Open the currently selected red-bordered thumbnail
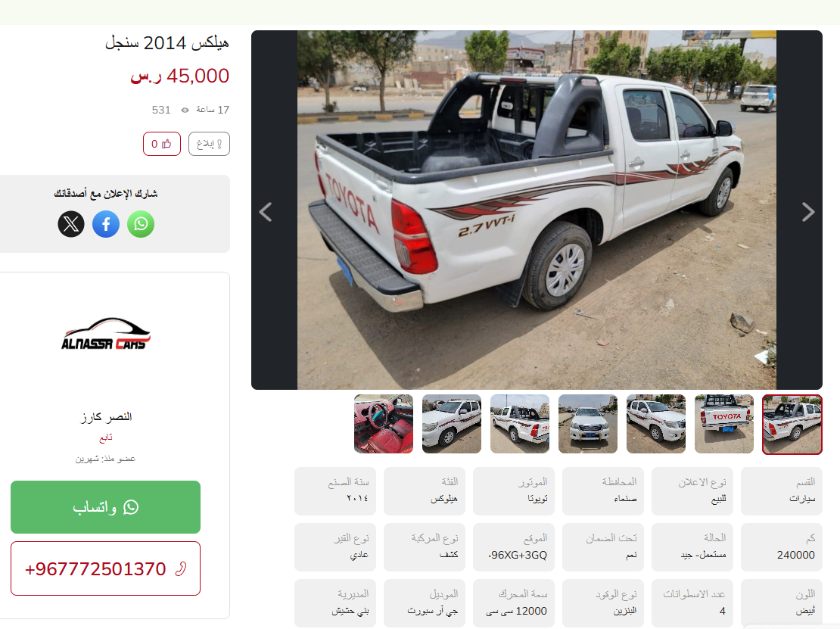This screenshot has width=840, height=629. click(x=792, y=425)
